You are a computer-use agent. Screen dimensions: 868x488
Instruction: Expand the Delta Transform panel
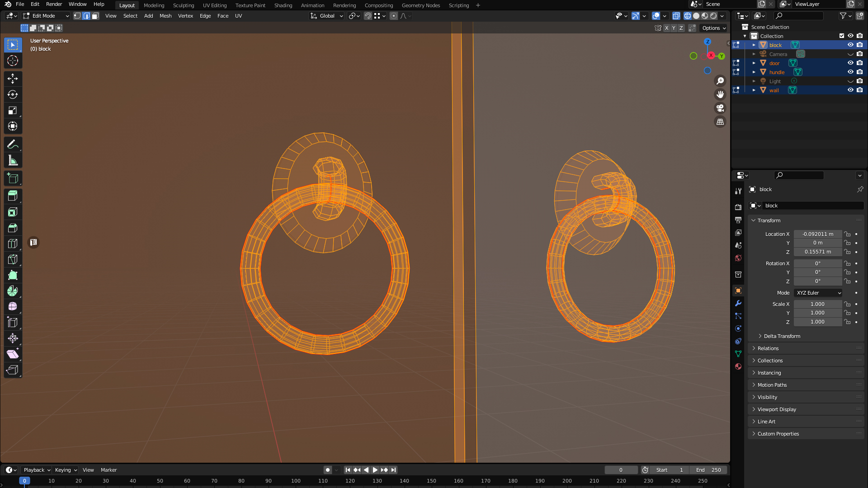click(782, 336)
